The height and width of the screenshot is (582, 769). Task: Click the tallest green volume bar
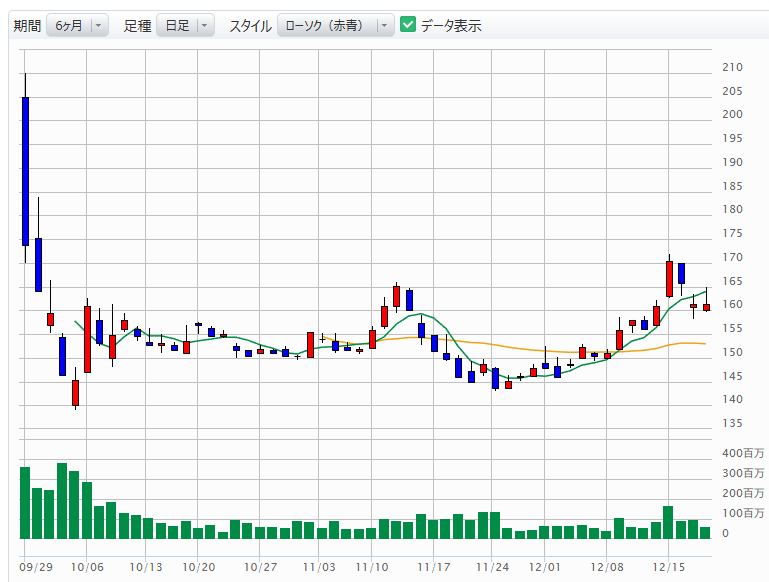pos(62,500)
